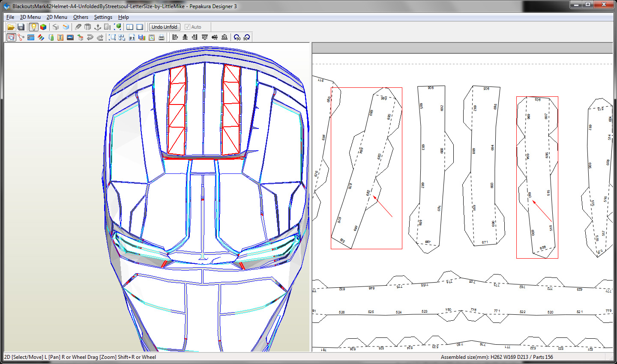Click the undo curved arrow icon
The width and height of the screenshot is (617, 364).
[90, 37]
